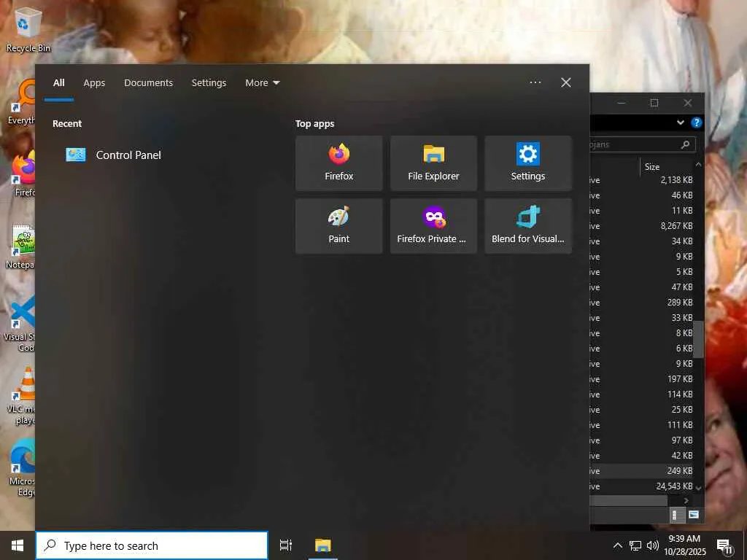This screenshot has height=560, width=747.
Task: Select the file row sized 114 KB
Action: point(642,394)
